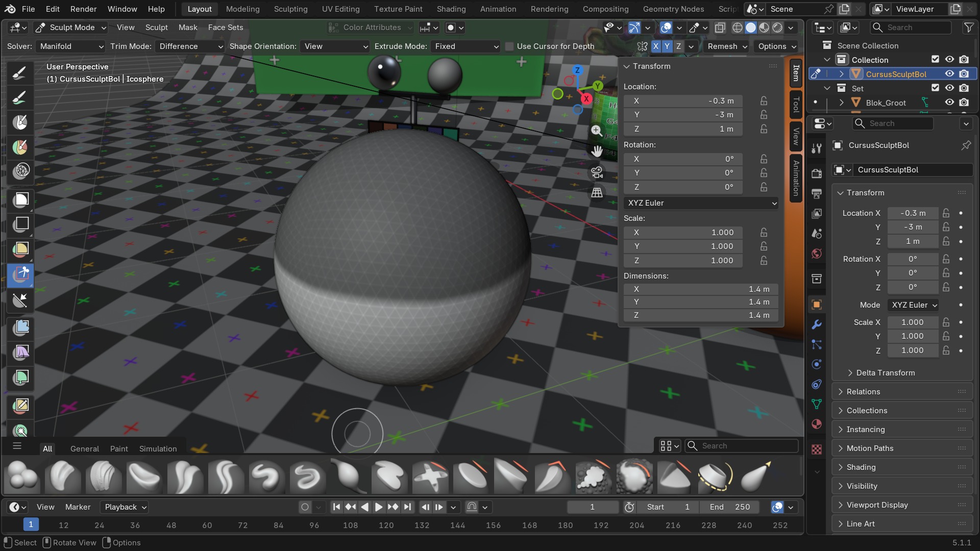Image resolution: width=980 pixels, height=551 pixels.
Task: Open the XYZ Euler rotation mode dropdown in sidebar
Action: [701, 203]
